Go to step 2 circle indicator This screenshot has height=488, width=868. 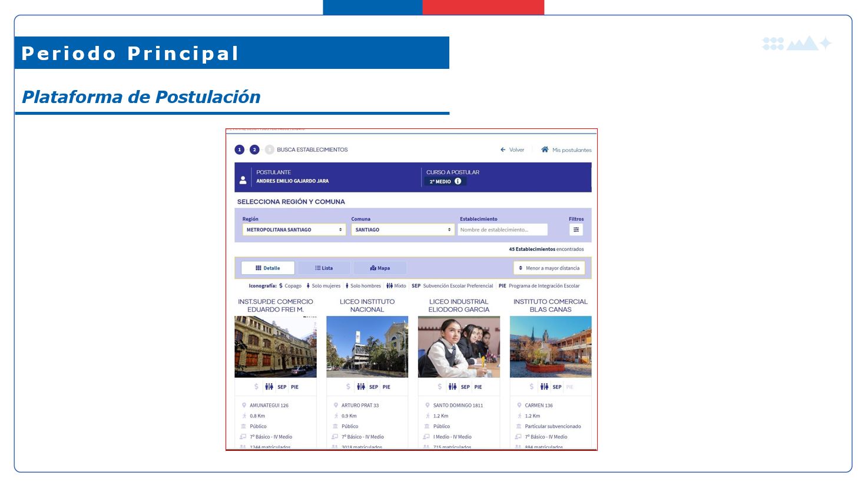pyautogui.click(x=254, y=150)
